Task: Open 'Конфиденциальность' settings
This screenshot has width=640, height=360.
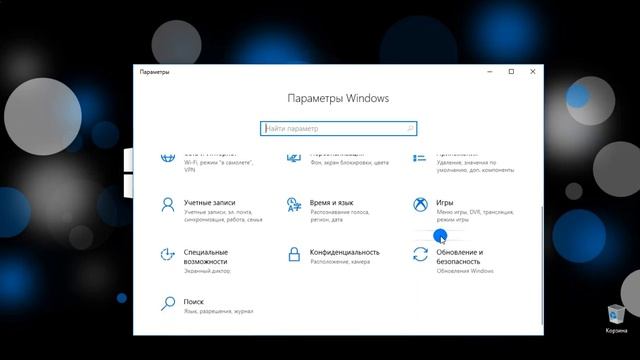Action: coord(344,252)
